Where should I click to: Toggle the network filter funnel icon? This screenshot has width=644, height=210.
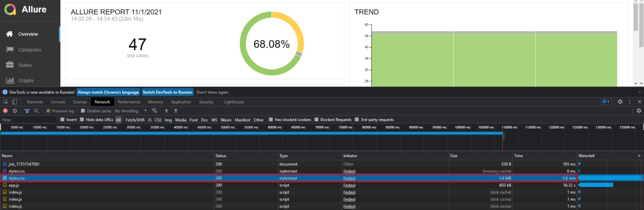click(x=27, y=111)
